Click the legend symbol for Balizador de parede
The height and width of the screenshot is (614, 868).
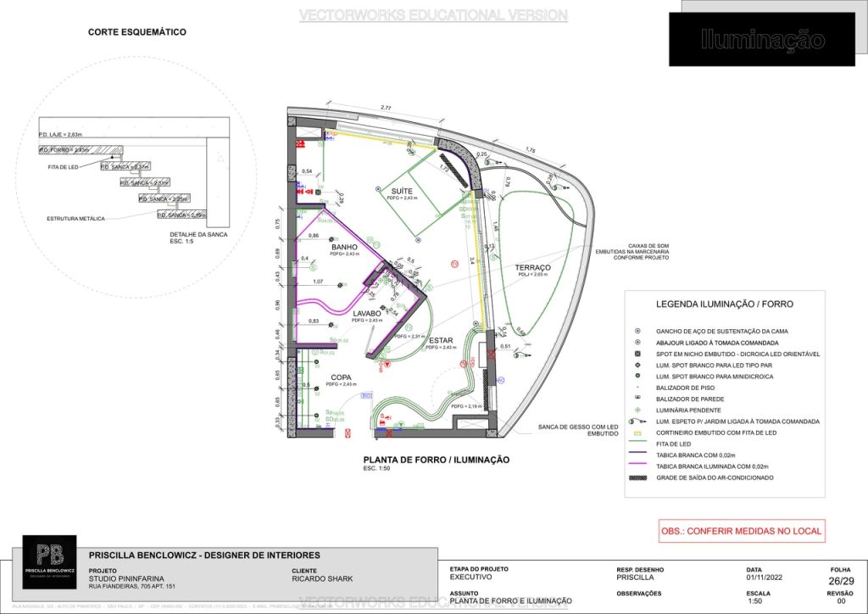[x=637, y=398]
